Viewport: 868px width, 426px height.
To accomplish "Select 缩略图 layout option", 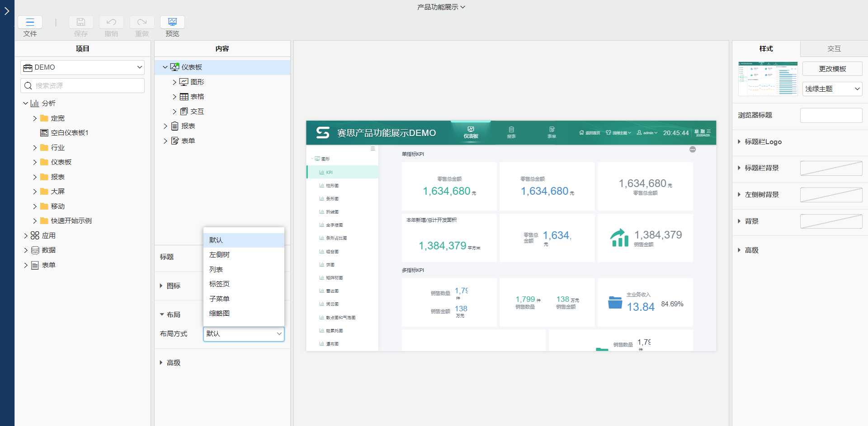I will pos(219,314).
